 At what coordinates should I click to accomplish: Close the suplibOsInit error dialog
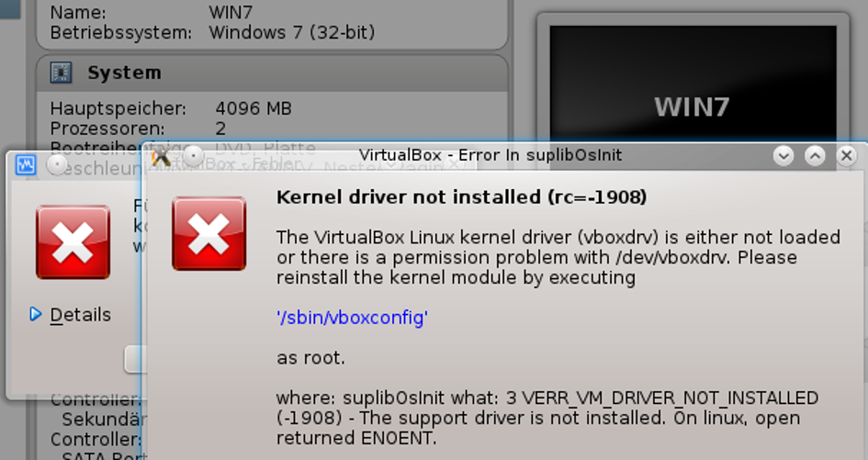tap(846, 155)
